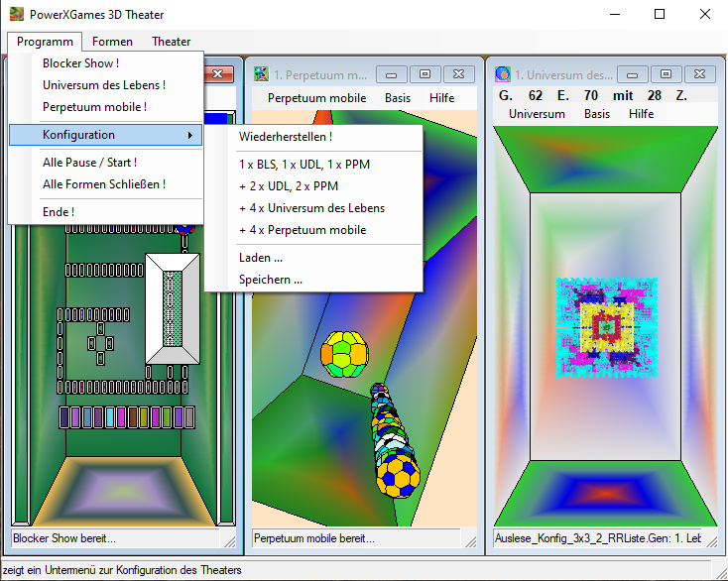Maximize the Universum des Lebens child window
Image resolution: width=728 pixels, height=581 pixels.
tap(666, 74)
